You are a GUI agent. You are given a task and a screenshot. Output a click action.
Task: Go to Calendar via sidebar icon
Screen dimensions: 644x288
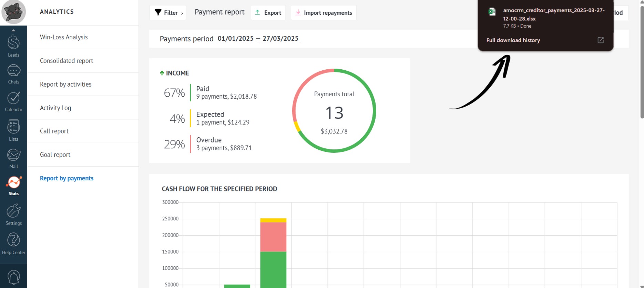pyautogui.click(x=13, y=99)
